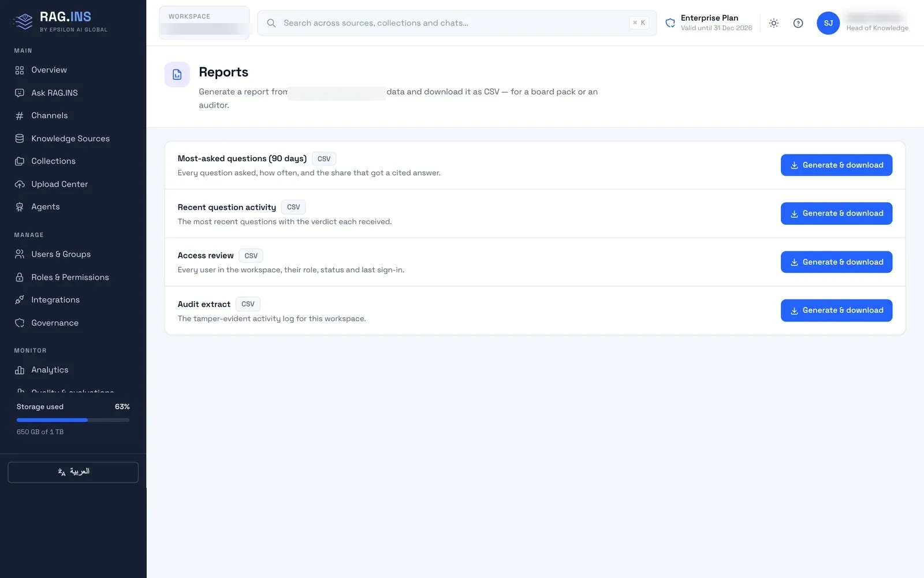Click the CSV badge beside Audit extract

coord(248,304)
